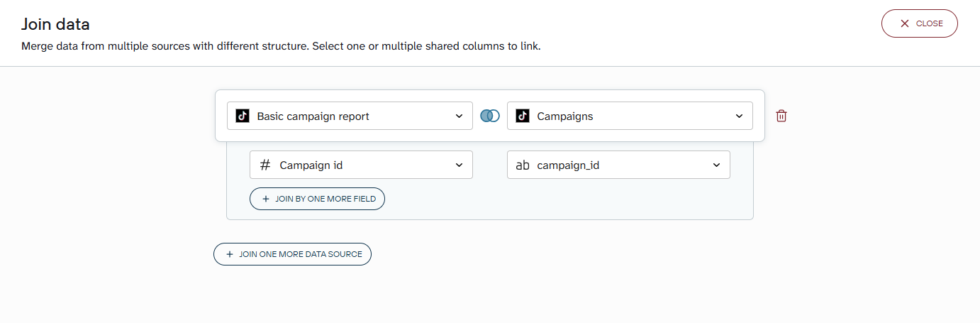Delete the join using the trash icon
The image size is (980, 323).
pos(781,116)
